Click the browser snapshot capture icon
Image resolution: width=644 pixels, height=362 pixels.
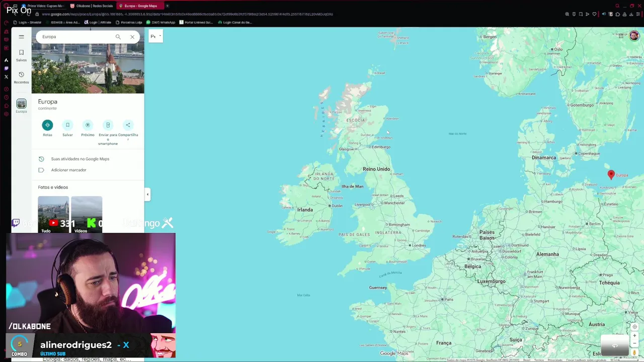(581, 14)
